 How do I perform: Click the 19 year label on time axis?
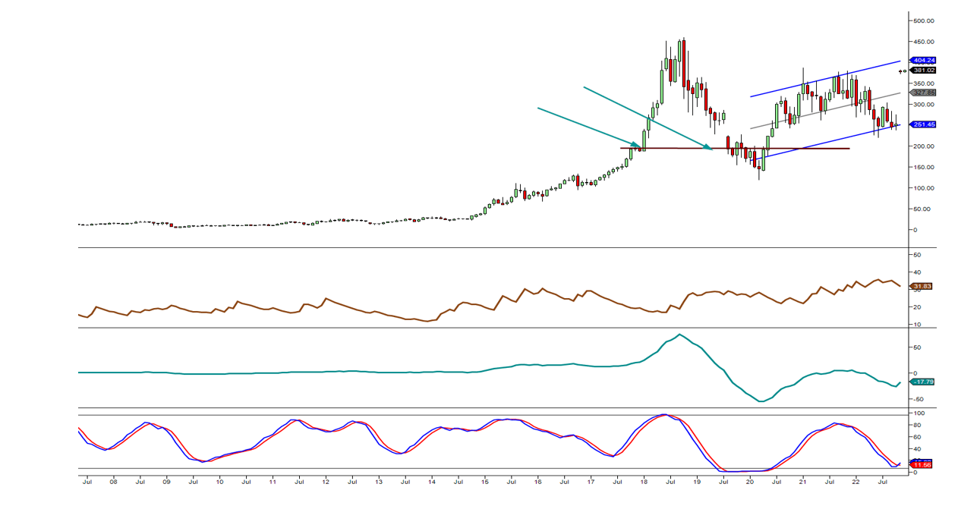point(697,481)
